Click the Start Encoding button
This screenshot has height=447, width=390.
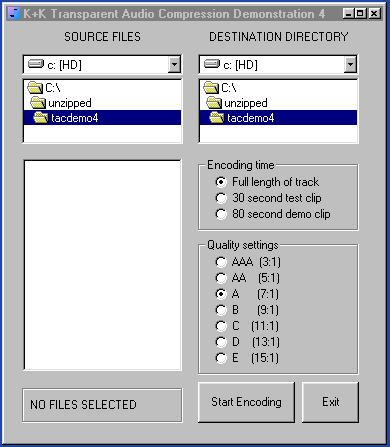(246, 402)
